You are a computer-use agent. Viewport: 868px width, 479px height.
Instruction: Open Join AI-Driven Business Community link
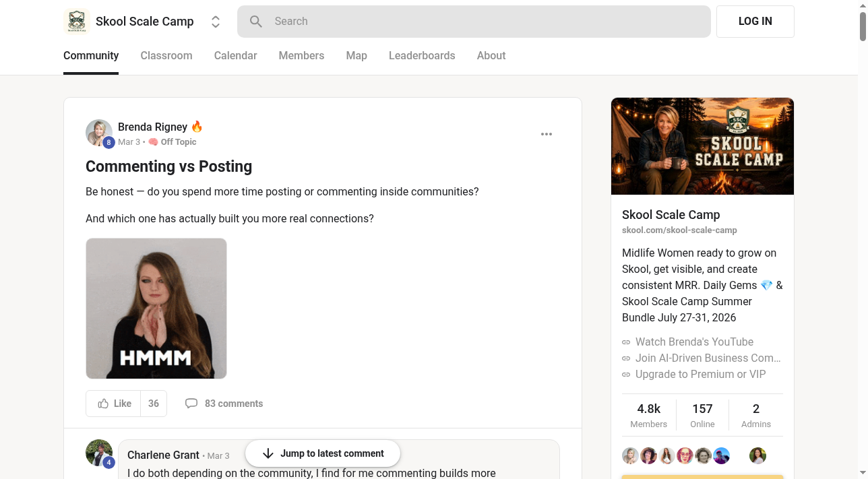[x=708, y=358]
